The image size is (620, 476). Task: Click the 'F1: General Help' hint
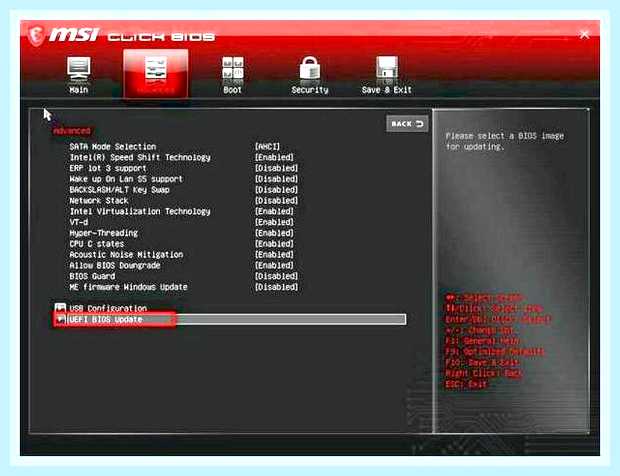[x=483, y=341]
